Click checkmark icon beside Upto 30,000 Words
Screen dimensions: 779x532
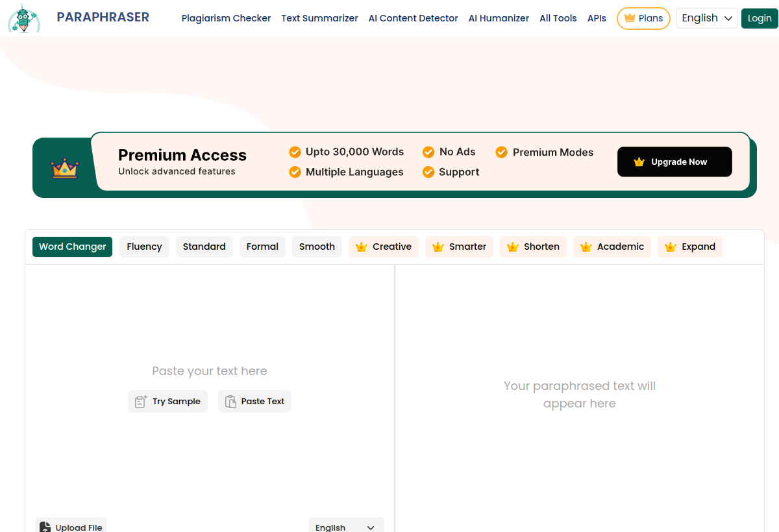(x=295, y=152)
